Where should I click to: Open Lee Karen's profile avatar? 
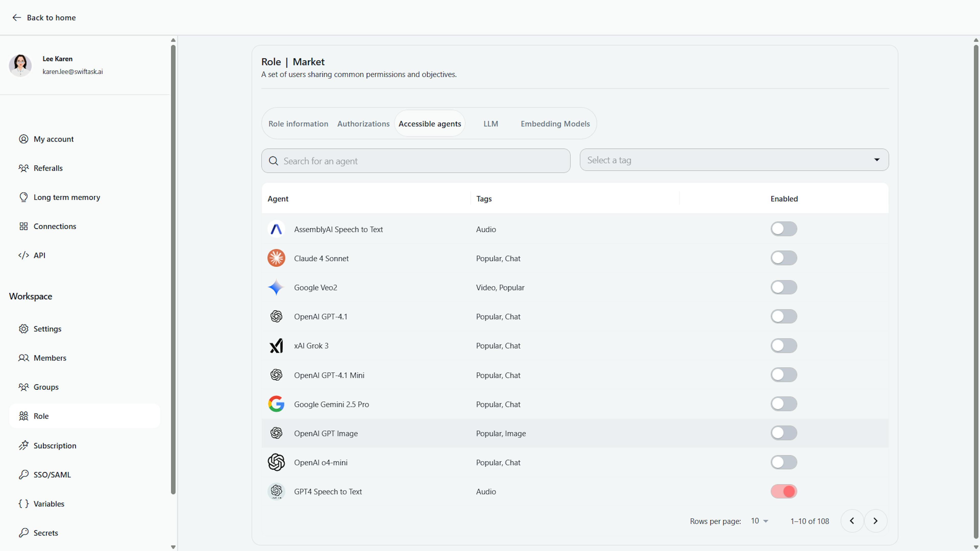20,65
